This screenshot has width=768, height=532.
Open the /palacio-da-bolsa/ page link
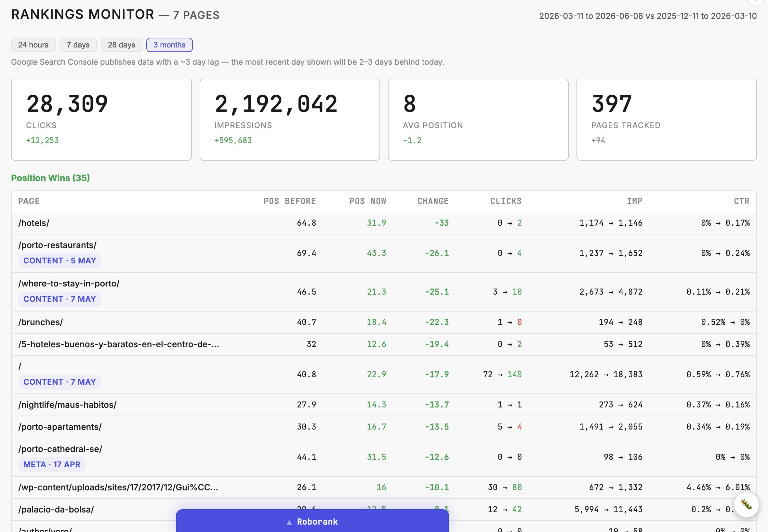56,509
